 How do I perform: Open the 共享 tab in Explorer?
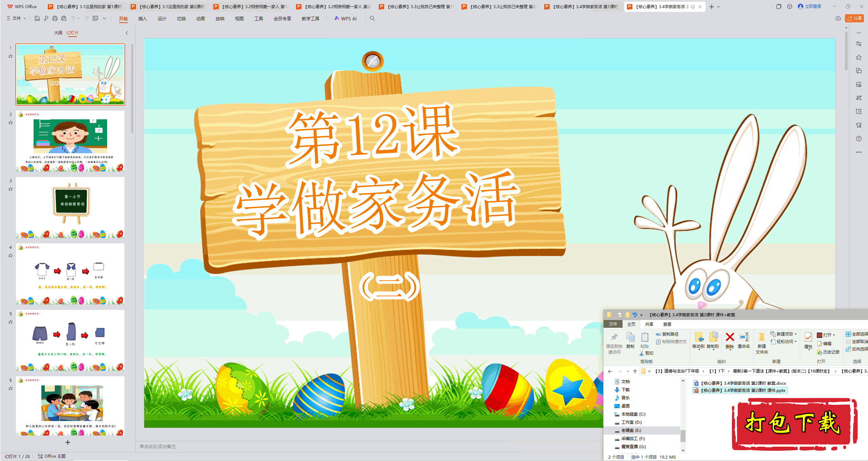point(649,324)
